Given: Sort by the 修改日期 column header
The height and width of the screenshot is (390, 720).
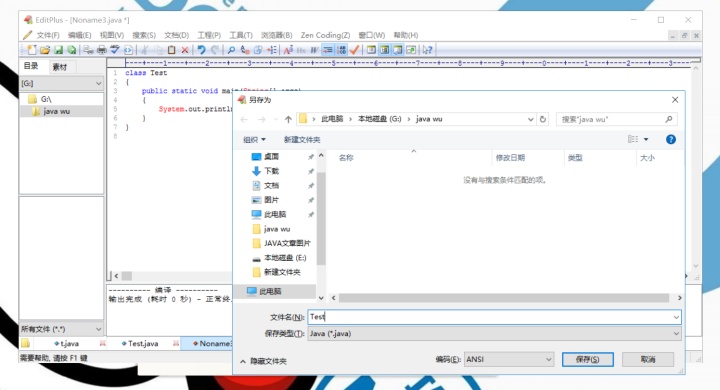Looking at the screenshot, I should tap(510, 158).
